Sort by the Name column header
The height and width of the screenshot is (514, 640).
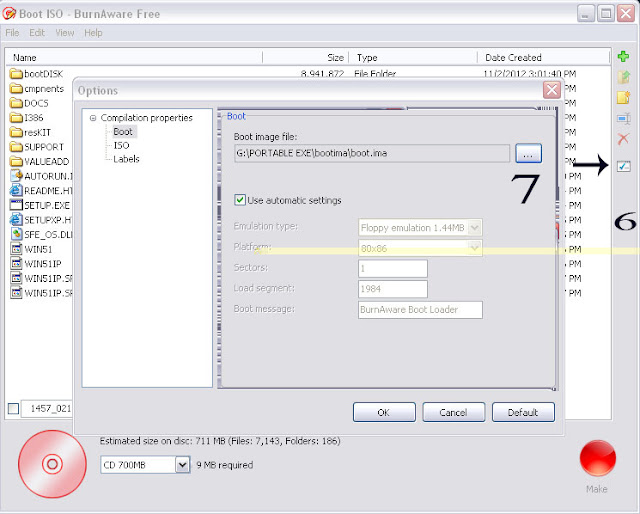(134, 58)
